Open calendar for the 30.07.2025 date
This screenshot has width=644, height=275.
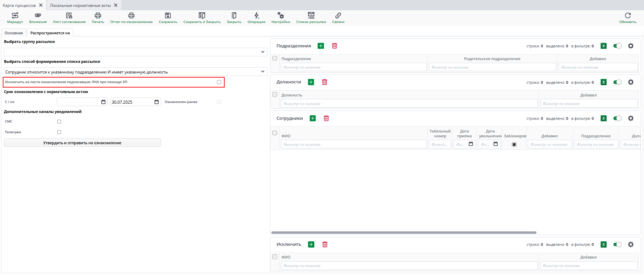click(157, 102)
